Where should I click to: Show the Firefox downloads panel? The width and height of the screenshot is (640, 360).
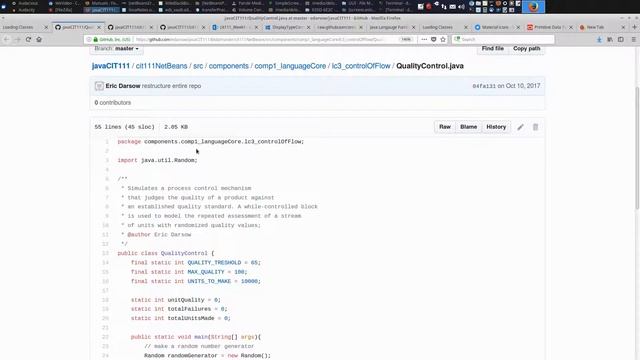(599, 40)
